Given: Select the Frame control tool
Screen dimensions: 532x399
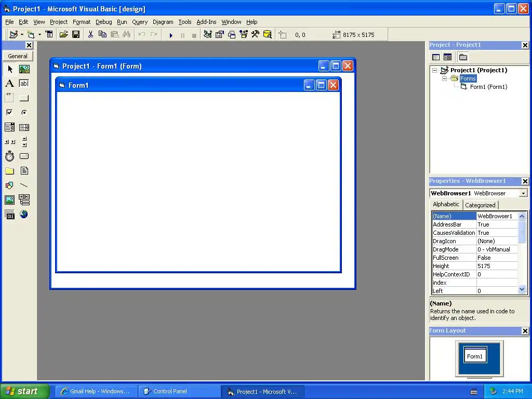Looking at the screenshot, I should tap(10, 98).
